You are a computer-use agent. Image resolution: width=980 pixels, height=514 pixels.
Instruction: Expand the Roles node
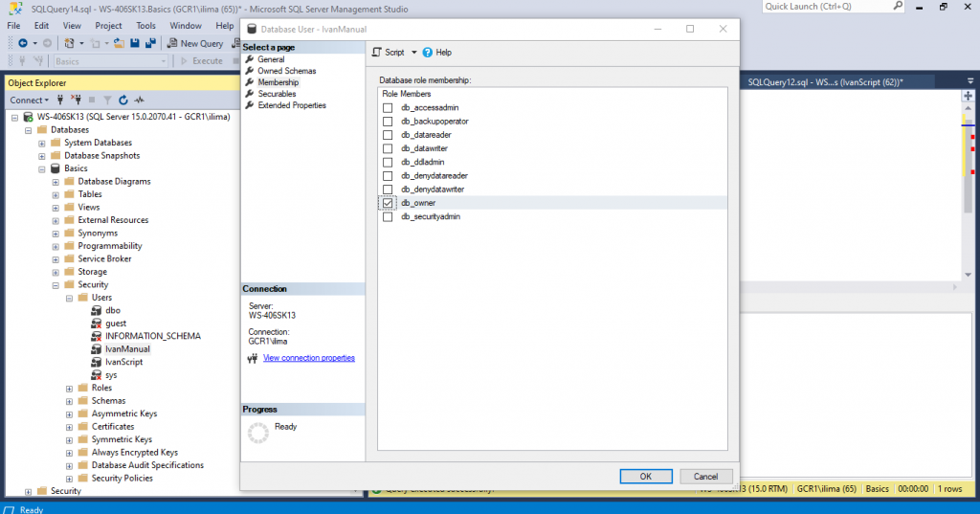click(x=69, y=389)
